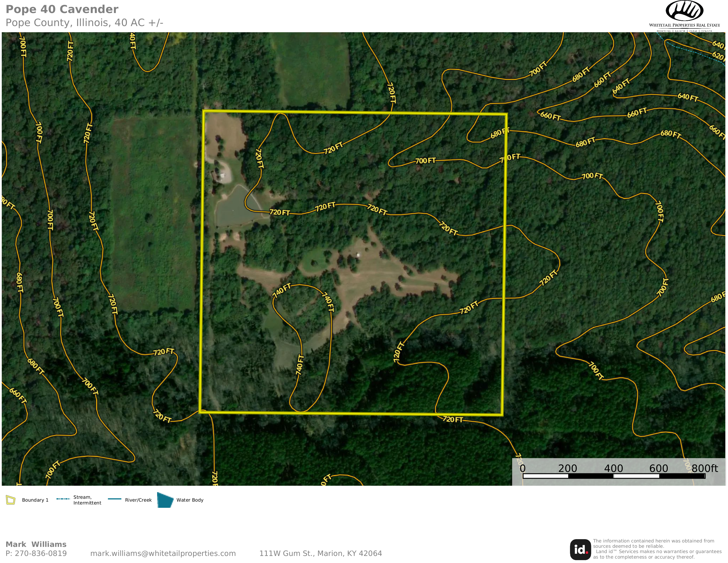Click the 640 FT contour label
Viewport: 728px width, 563px height.
[688, 97]
